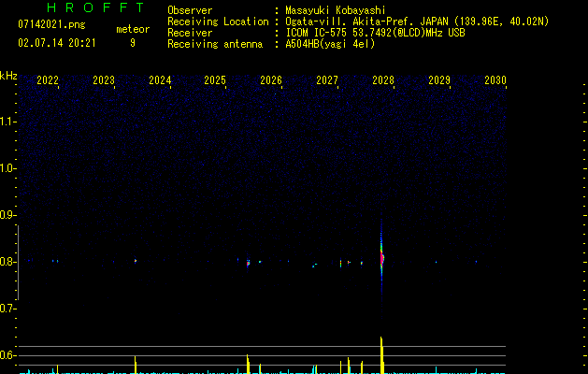Image resolution: width=588 pixels, height=374 pixels.
Task: Click the 2023 time axis label
Action: pos(104,80)
